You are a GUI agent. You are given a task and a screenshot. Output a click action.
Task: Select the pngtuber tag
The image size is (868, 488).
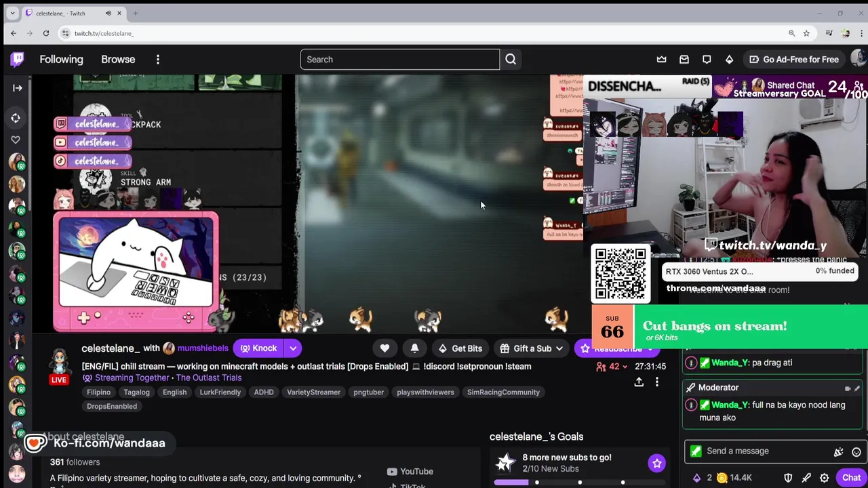(368, 392)
